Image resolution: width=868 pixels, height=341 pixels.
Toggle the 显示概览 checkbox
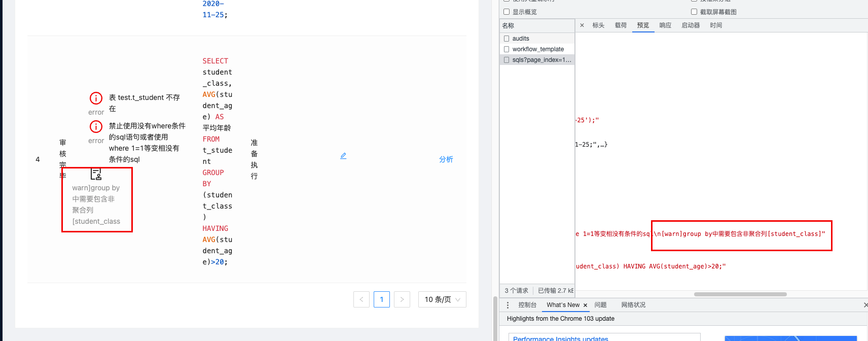tap(507, 12)
